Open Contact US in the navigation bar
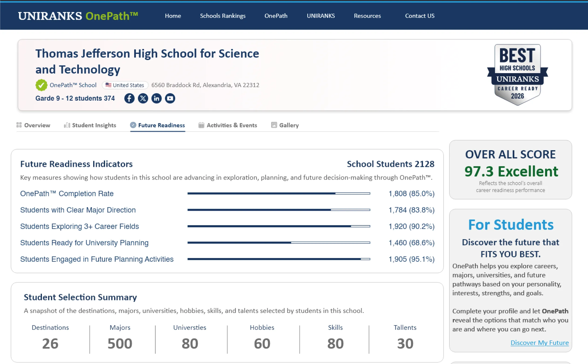588x364 pixels. point(420,16)
